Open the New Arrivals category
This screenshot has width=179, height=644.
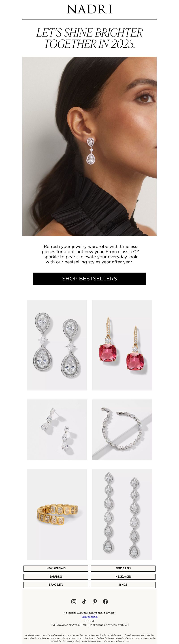coord(56,568)
